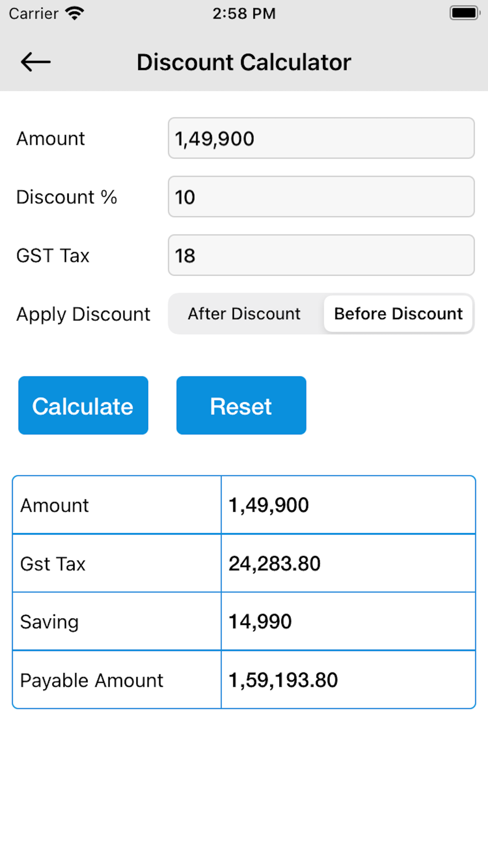The image size is (488, 868).
Task: Tap the battery indicator icon
Action: (465, 13)
